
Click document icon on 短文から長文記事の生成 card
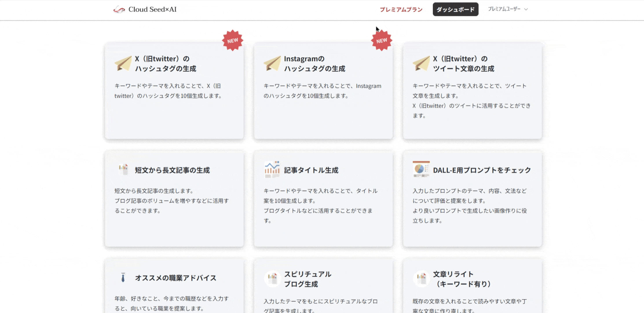coord(123,169)
